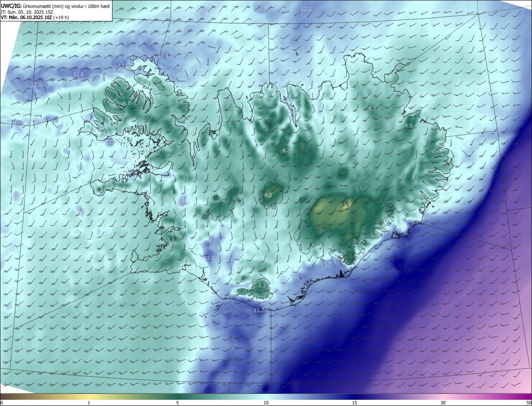Click the 12.5 value off the northwest coast
The image size is (532, 406).
coord(37,85)
